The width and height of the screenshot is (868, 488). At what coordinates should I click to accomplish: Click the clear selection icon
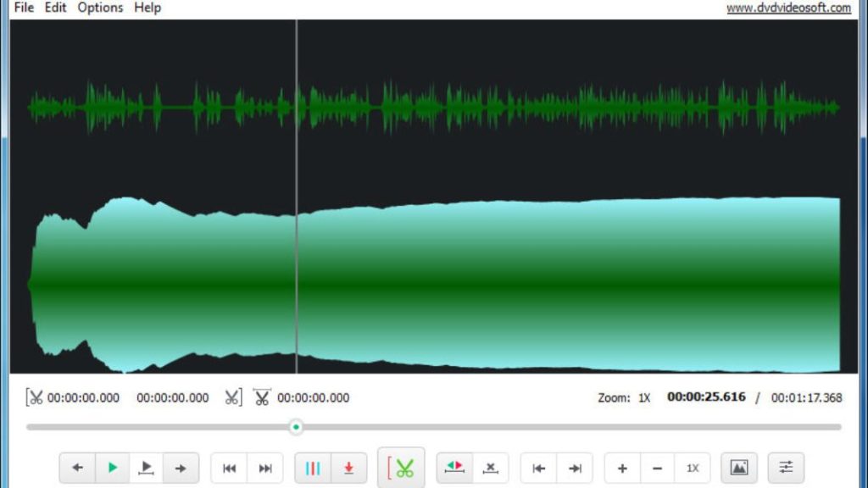pyautogui.click(x=490, y=468)
